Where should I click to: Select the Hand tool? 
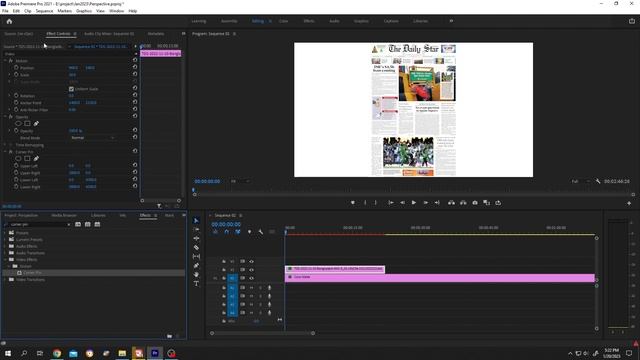tap(196, 274)
